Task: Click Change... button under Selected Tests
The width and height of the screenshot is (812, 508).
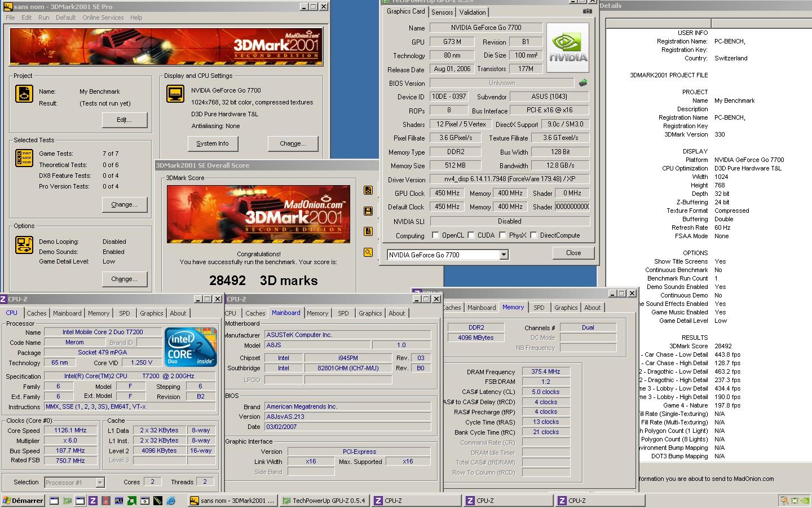Action: pos(125,204)
